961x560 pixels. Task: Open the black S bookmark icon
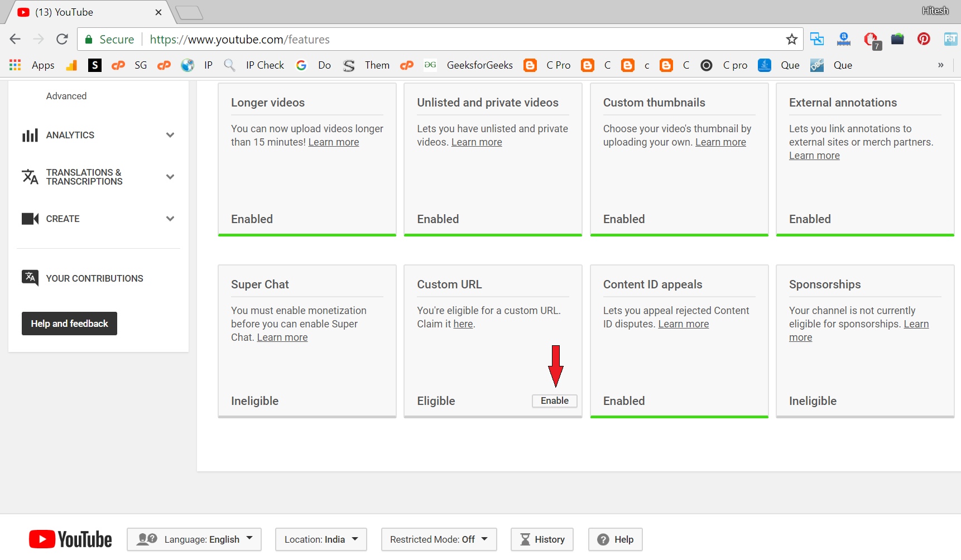click(x=95, y=65)
